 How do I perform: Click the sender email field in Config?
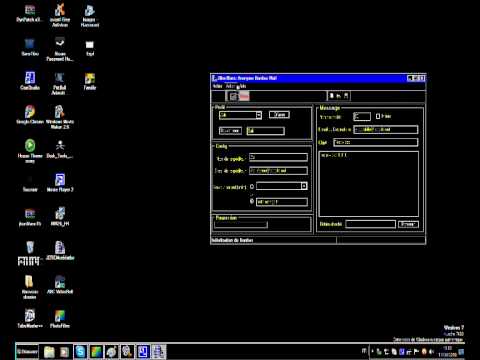coord(278,171)
